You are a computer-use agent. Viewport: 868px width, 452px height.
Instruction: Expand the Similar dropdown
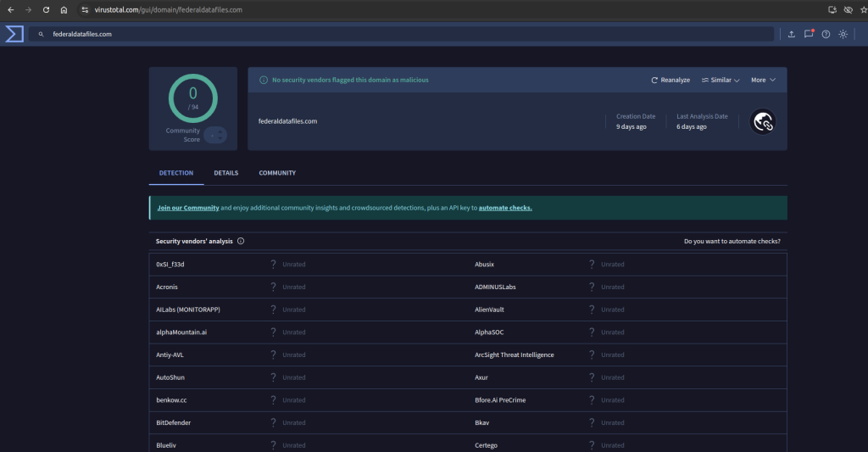[721, 81]
